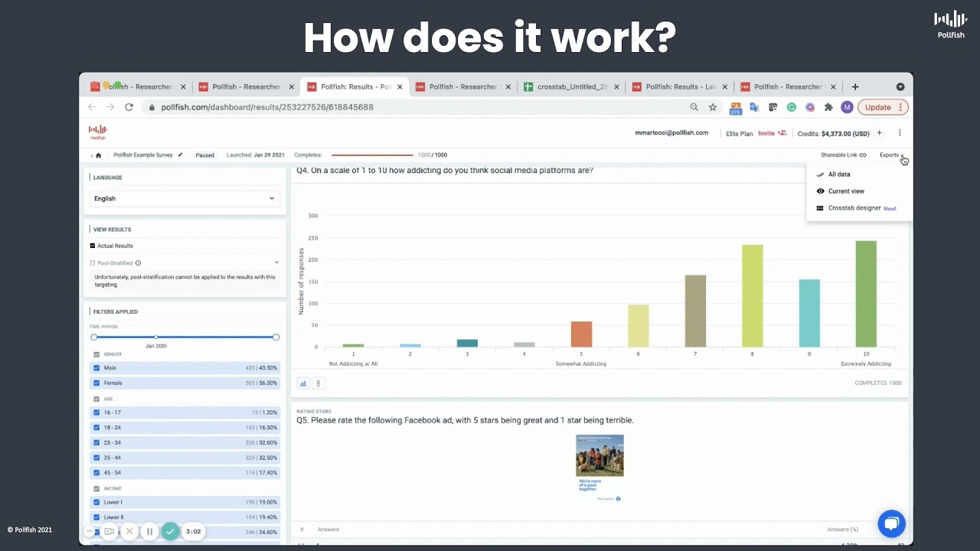Click the Google Translate extension icon

click(x=754, y=107)
